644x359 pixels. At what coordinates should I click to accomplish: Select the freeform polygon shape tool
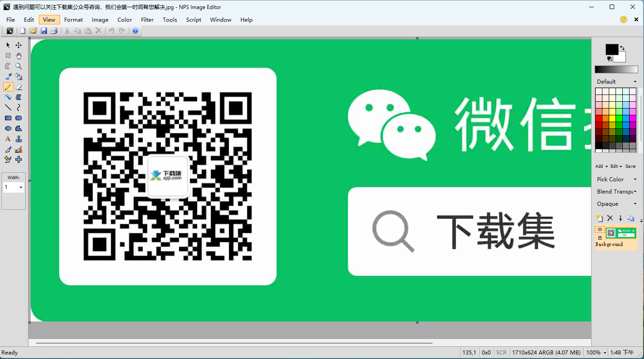19,128
